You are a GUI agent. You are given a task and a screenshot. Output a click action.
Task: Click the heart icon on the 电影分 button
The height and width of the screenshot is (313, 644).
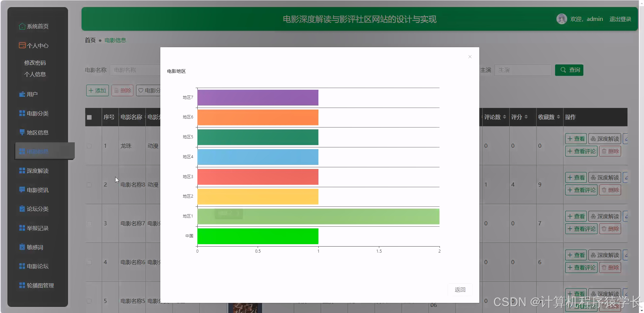point(140,90)
